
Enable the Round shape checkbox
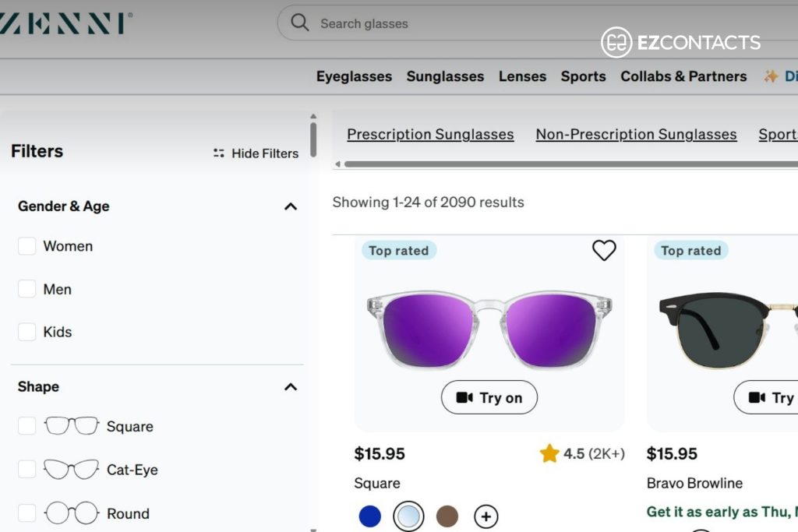[x=26, y=513]
